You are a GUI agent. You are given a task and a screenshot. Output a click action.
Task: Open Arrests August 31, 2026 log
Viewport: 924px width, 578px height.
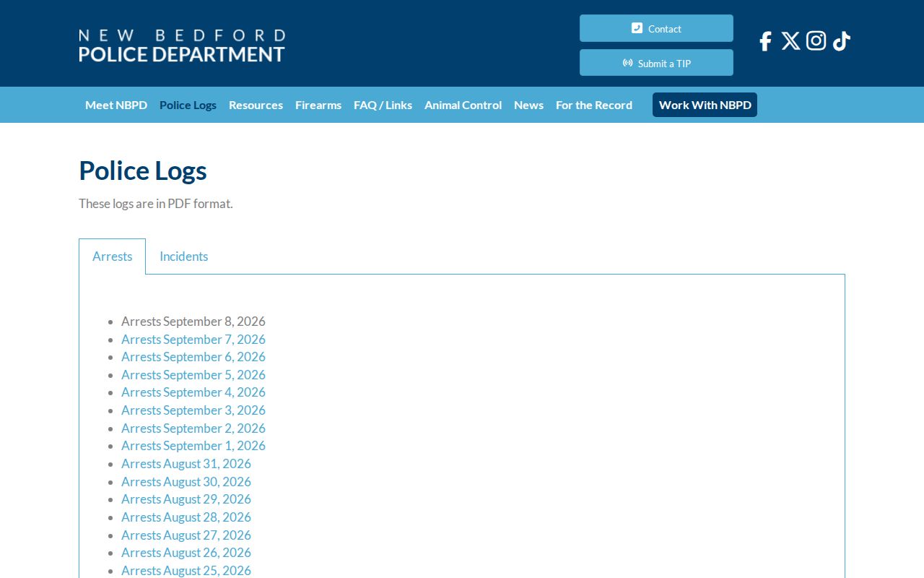pyautogui.click(x=186, y=464)
